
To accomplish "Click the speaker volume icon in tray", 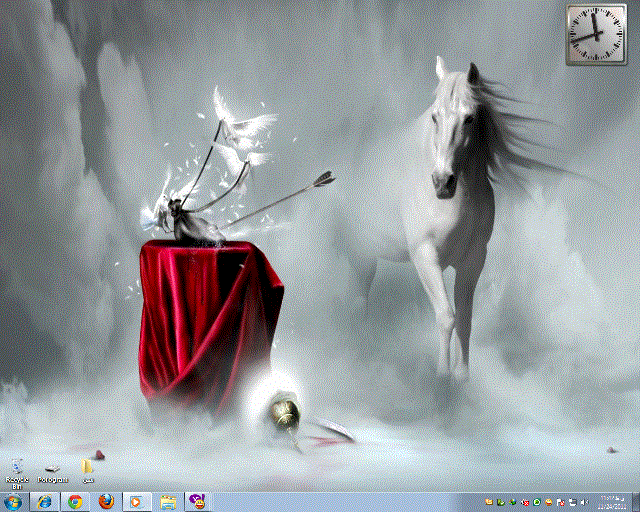I will pos(584,502).
